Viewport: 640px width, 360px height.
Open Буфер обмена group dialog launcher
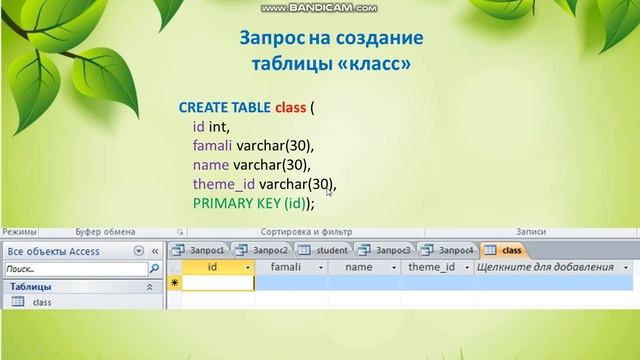(180, 232)
